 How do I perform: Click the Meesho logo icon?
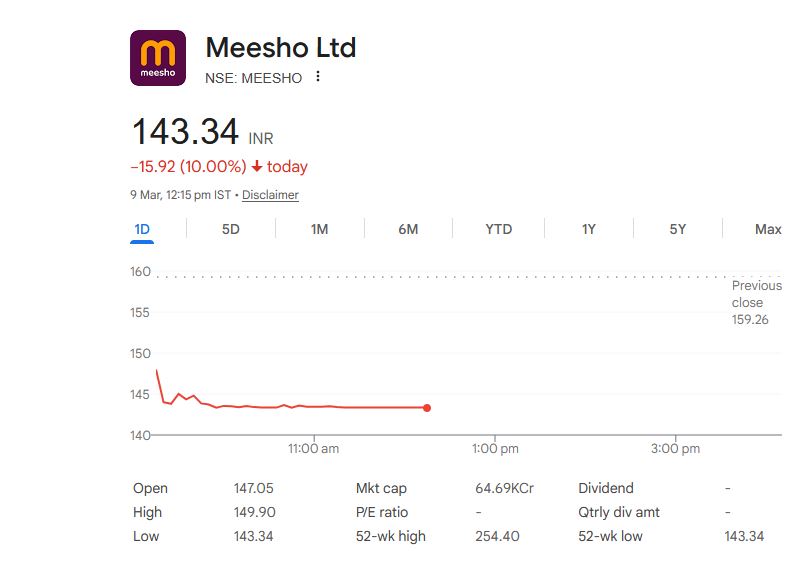point(158,58)
